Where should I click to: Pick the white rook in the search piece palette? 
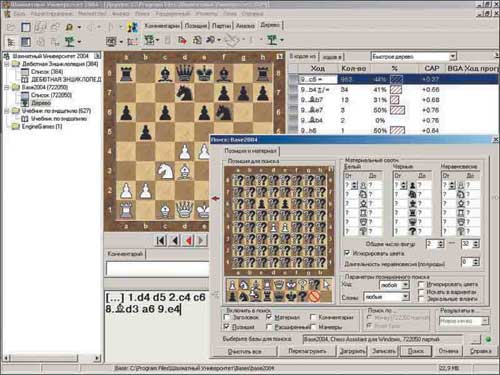pos(267,285)
